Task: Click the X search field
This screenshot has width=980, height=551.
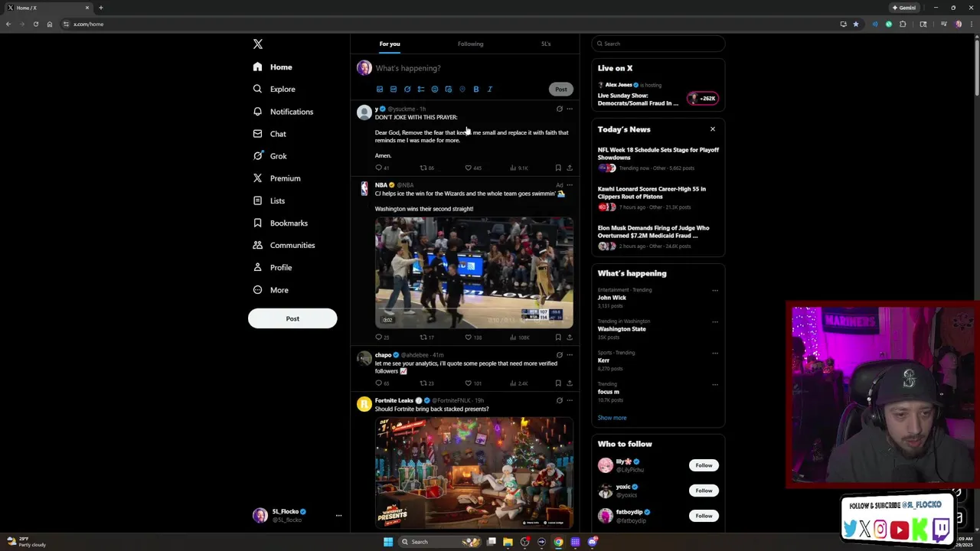Action: click(658, 44)
